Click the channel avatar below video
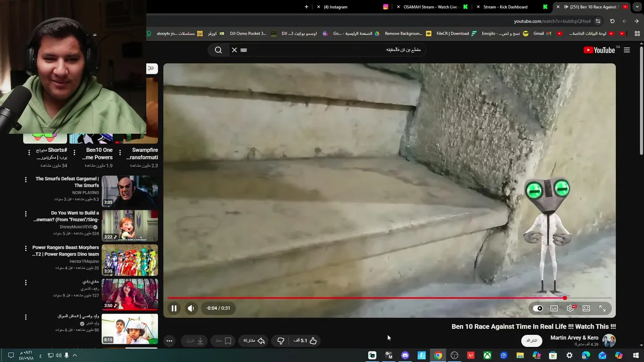 [x=609, y=340]
